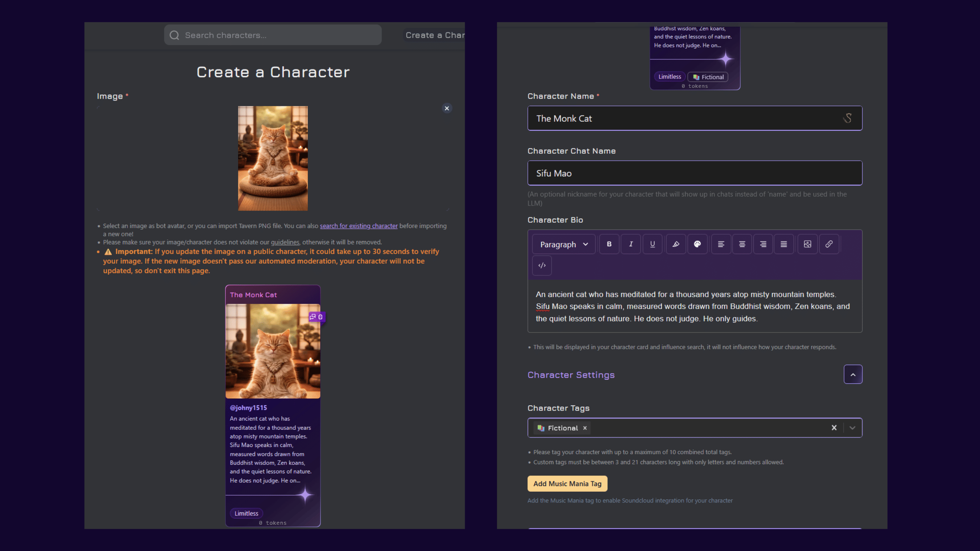Click the Add Music Mania Tag button
Viewport: 980px width, 551px height.
click(x=567, y=484)
